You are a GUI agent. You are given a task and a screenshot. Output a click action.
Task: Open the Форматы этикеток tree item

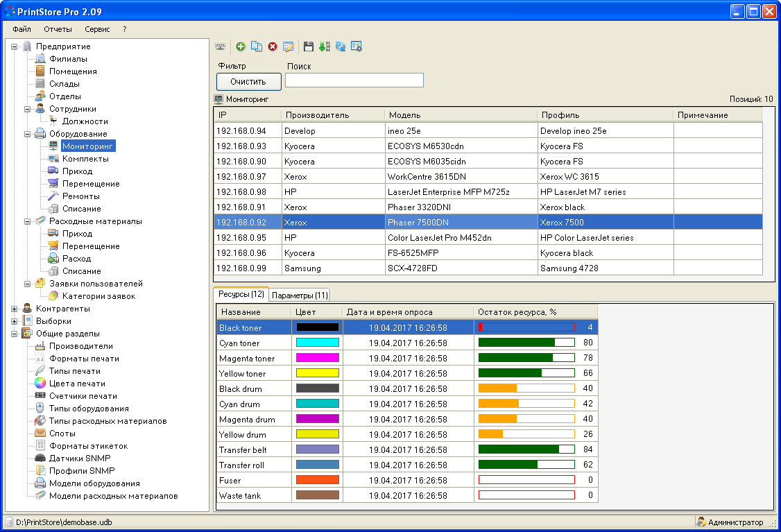[x=88, y=446]
